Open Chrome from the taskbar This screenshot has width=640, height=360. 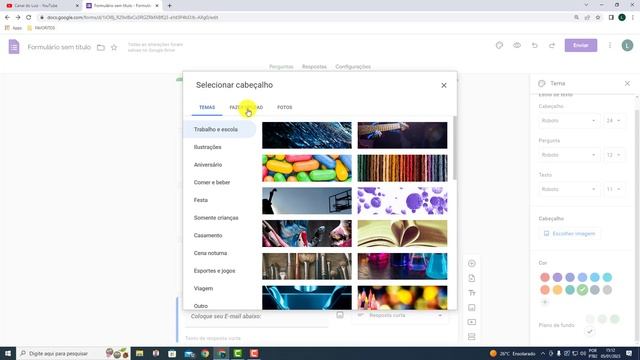[x=205, y=353]
